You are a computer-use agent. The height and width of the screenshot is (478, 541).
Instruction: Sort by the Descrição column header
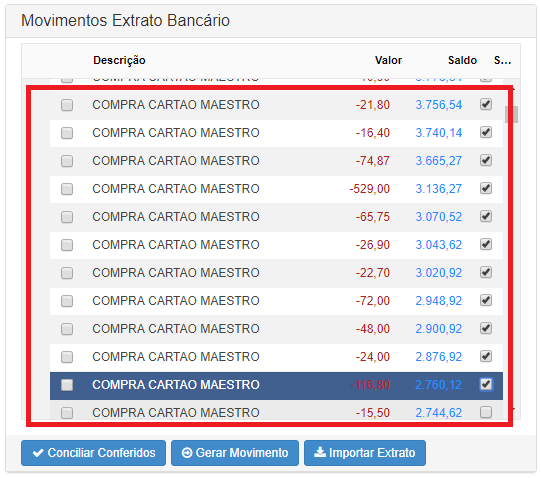(119, 60)
